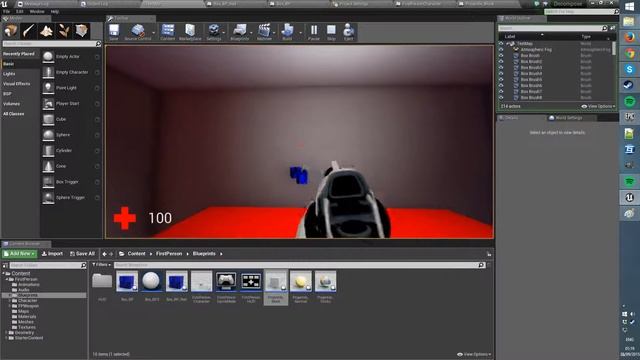Open the Edit menu
The image size is (640, 360).
[x=20, y=11]
